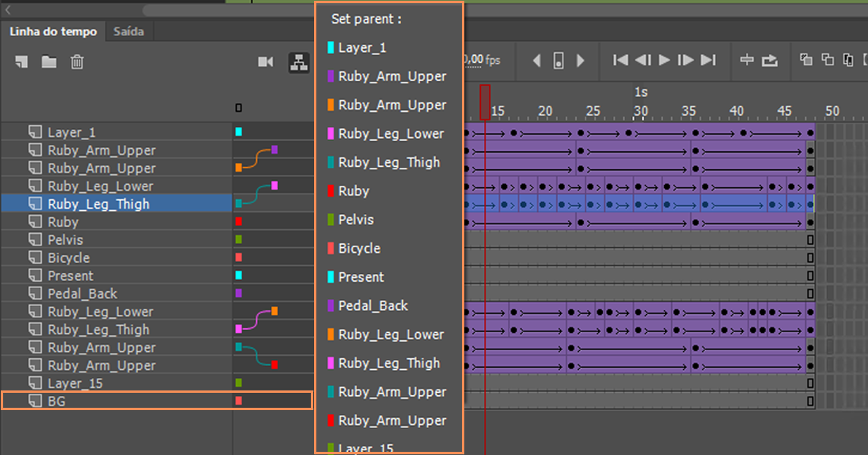Play the timeline animation
Viewport: 868px width, 455px height.
click(x=664, y=60)
